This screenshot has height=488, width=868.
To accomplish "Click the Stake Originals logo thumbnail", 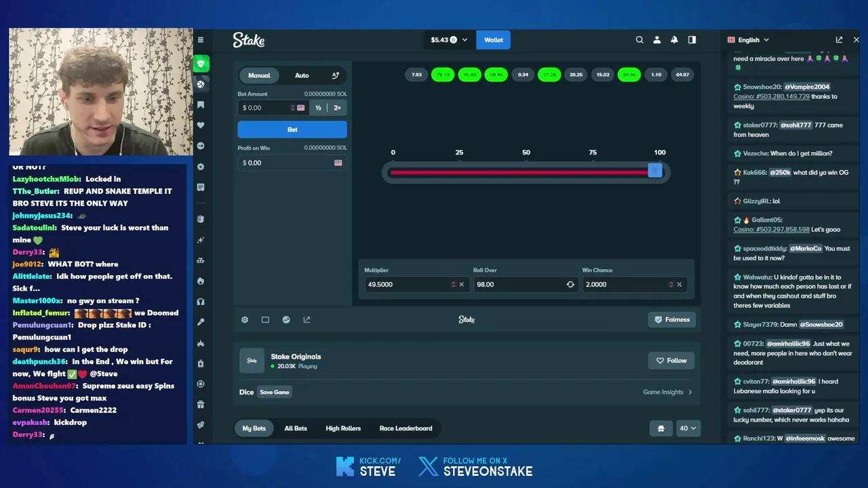I will tap(252, 361).
